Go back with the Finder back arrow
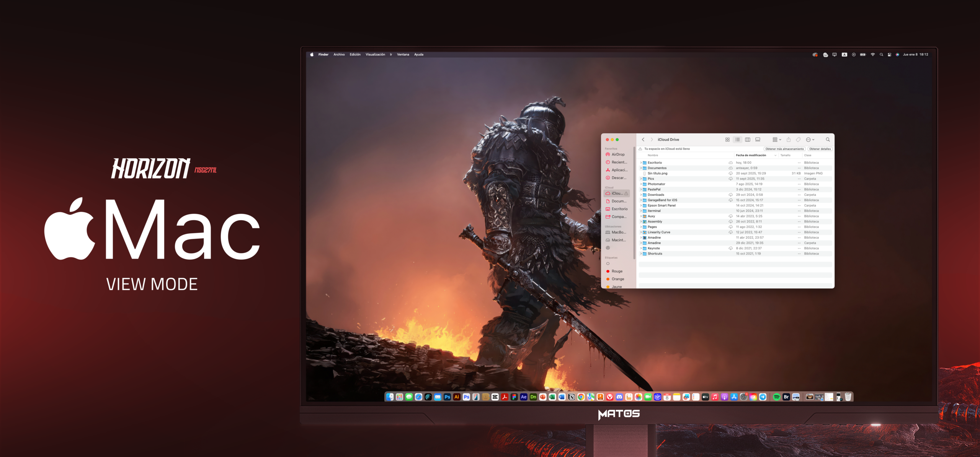980x457 pixels. coord(643,140)
